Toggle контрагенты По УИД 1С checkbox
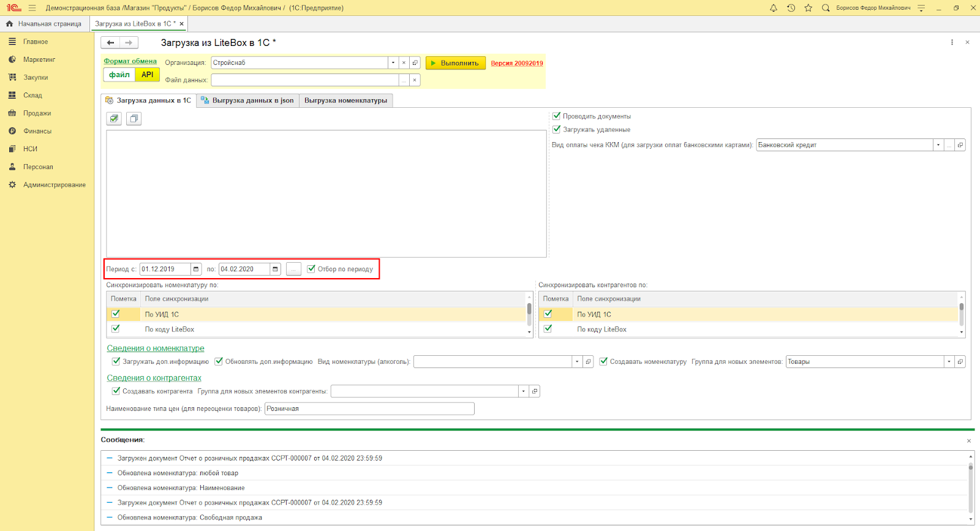This screenshot has height=531, width=980. tap(548, 314)
